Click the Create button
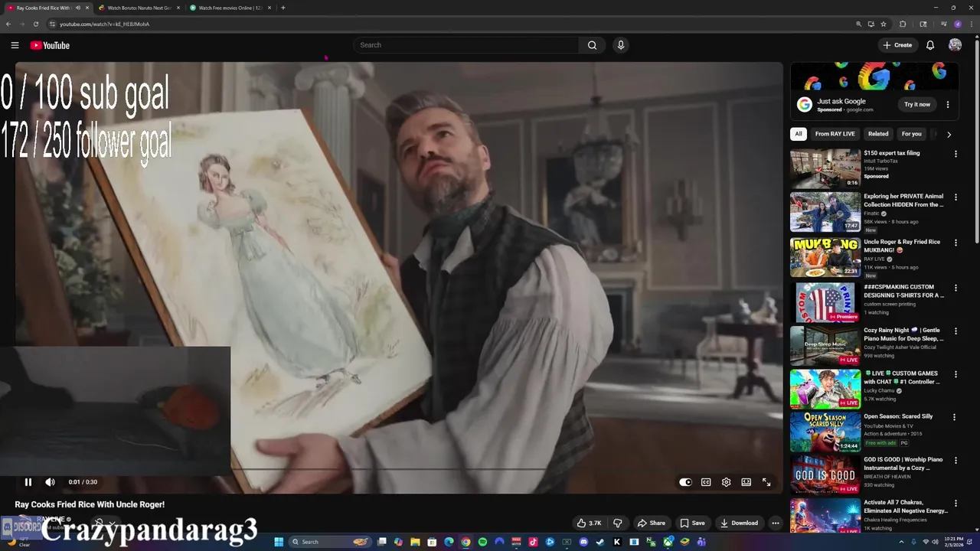 pos(897,45)
